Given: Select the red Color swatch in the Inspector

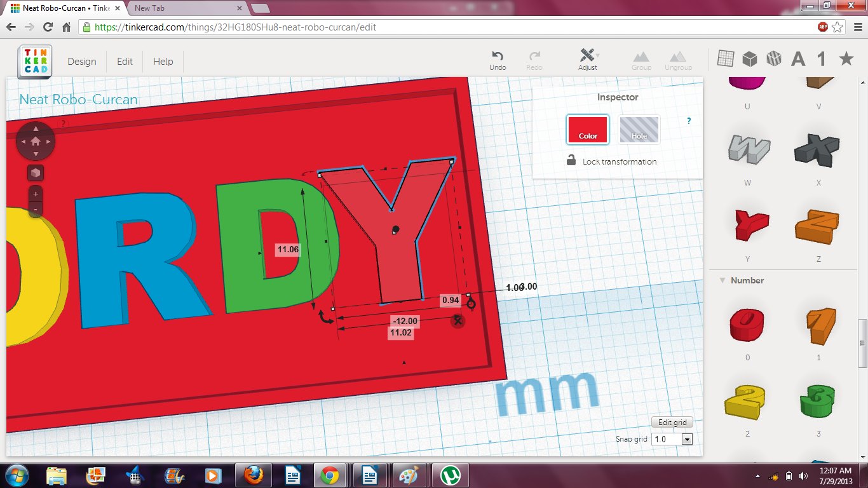Looking at the screenshot, I should tap(587, 130).
